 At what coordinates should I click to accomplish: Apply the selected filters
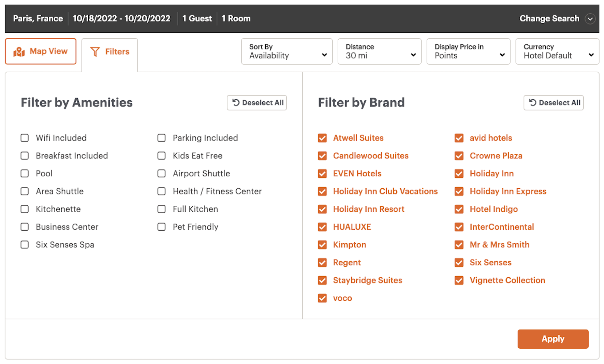[x=553, y=339]
